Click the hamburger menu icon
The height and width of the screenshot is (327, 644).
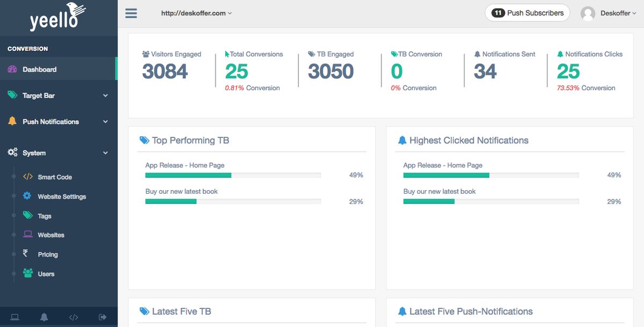coord(131,13)
